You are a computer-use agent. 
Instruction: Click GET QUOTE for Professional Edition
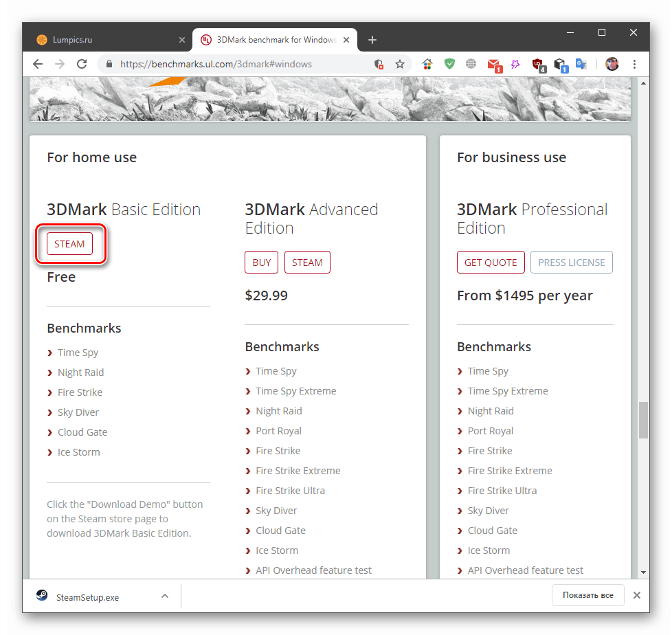coord(491,263)
